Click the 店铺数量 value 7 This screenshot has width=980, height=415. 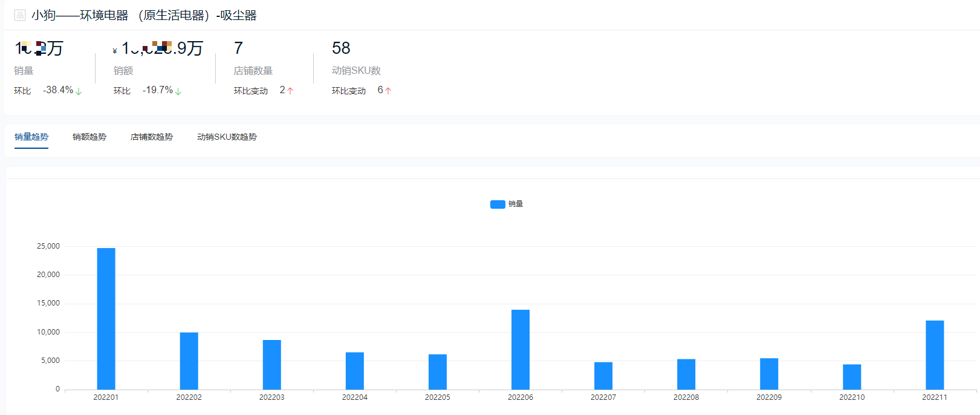tap(239, 48)
